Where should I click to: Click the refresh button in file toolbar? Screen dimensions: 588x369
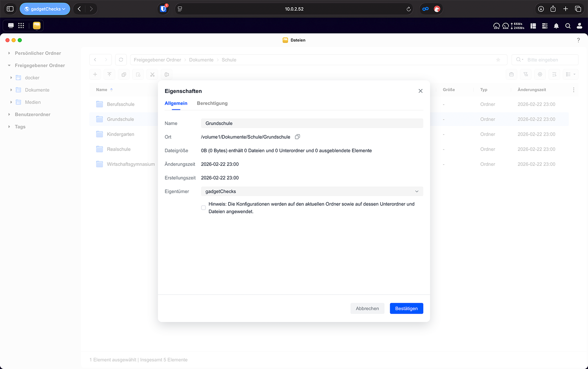tap(121, 60)
